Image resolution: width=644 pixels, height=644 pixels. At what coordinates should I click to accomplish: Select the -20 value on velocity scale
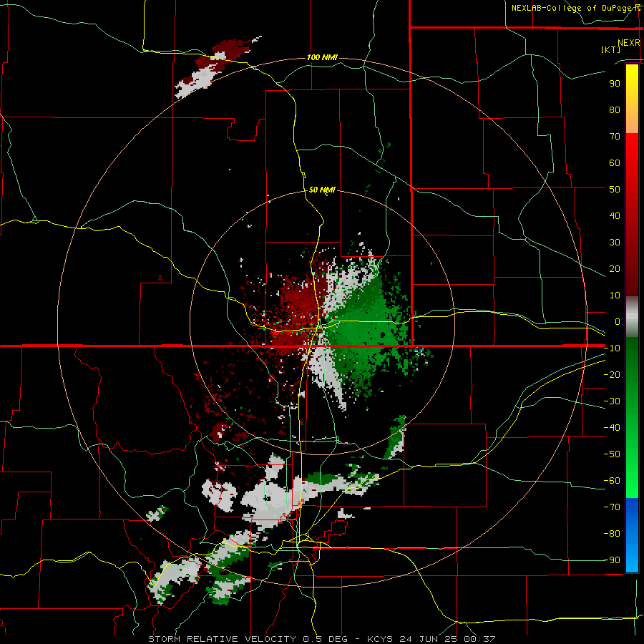[x=612, y=374]
